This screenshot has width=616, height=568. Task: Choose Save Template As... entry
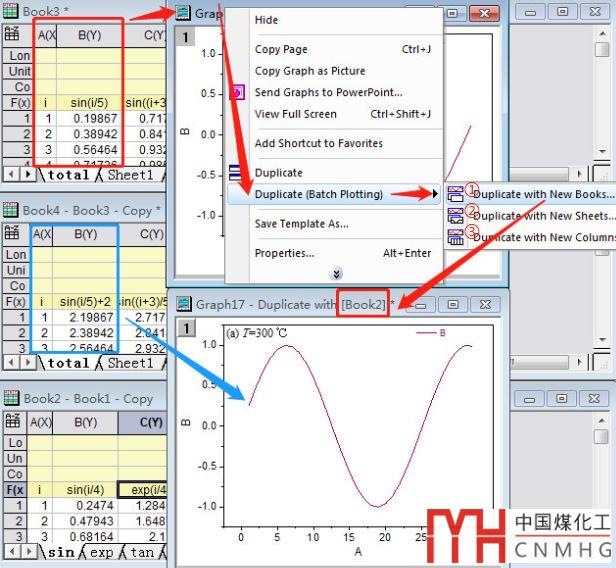tap(301, 224)
